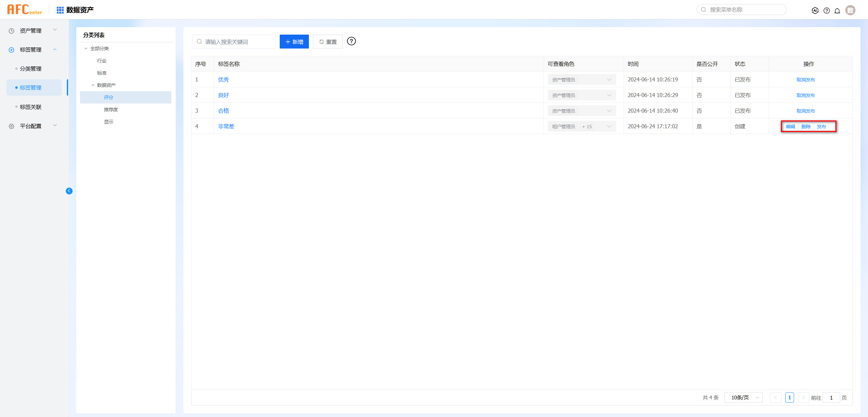Open the help icon in top bar

[x=826, y=11]
